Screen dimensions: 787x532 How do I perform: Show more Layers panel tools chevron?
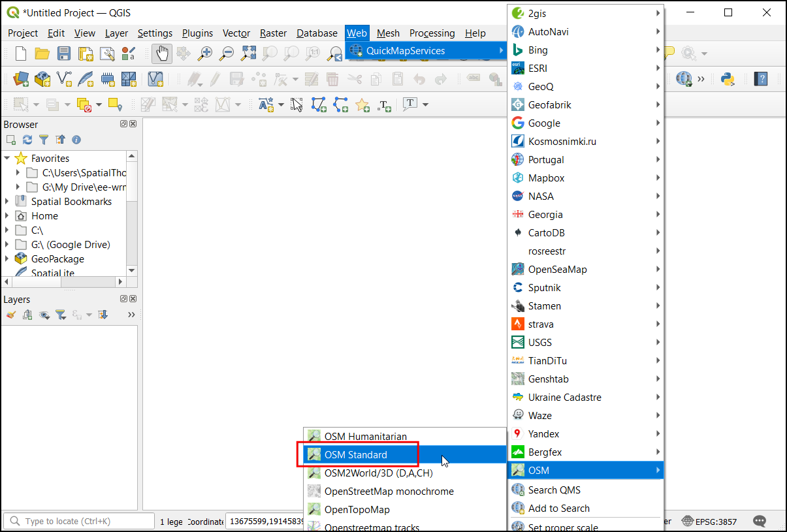[x=131, y=315]
